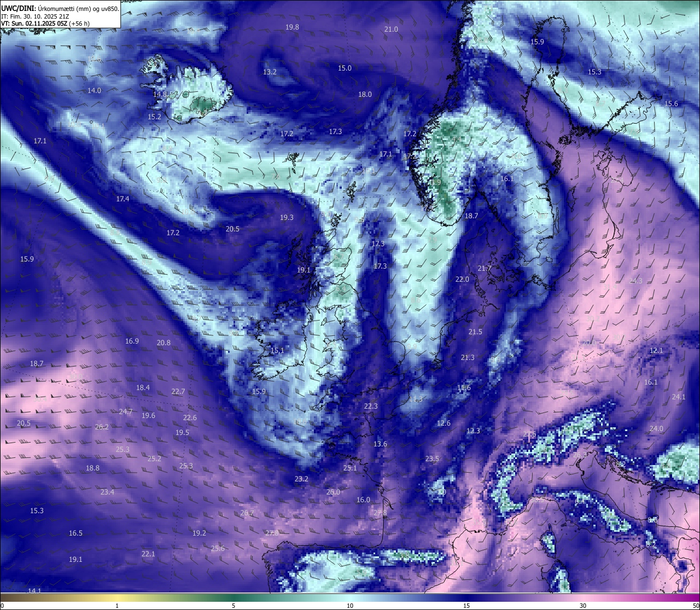Click the 21.5 value label
Viewport: 700px width, 610px height.
click(475, 332)
